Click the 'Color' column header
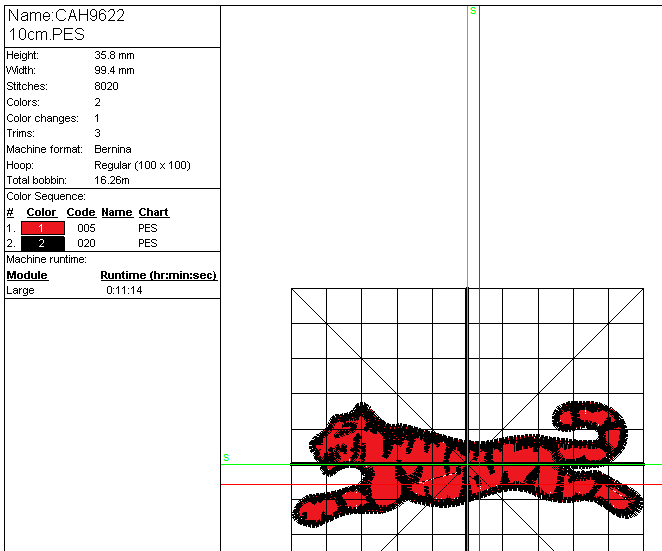 pos(41,212)
